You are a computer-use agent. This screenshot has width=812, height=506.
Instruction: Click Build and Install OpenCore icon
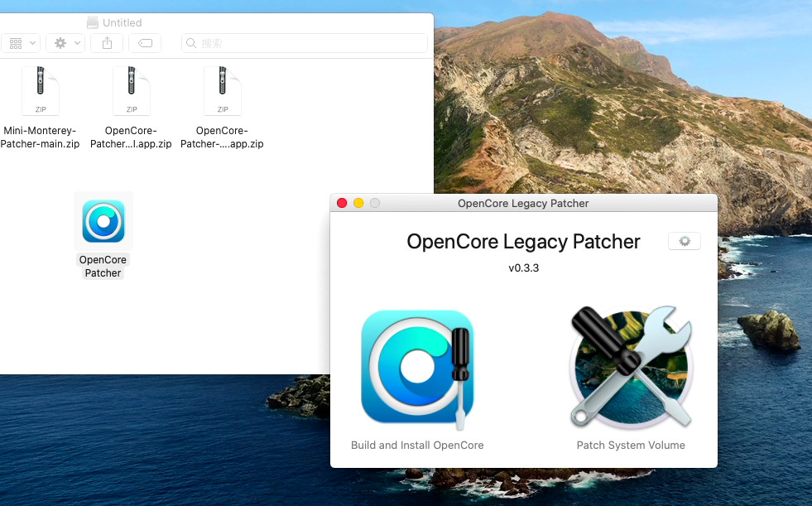[417, 370]
